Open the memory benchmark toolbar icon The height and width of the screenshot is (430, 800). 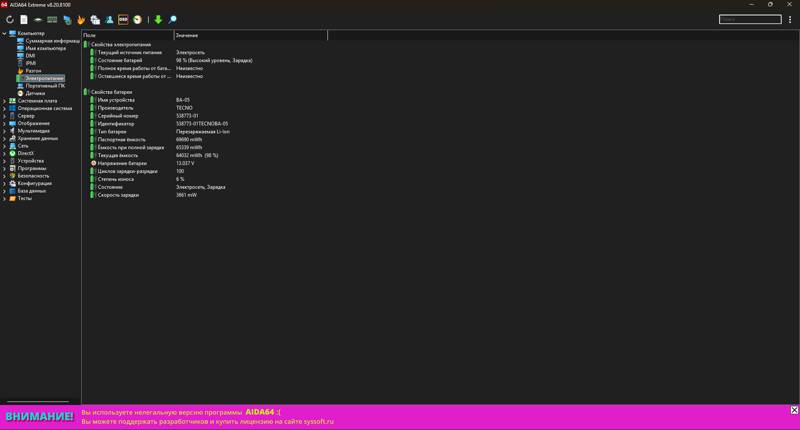pos(52,19)
